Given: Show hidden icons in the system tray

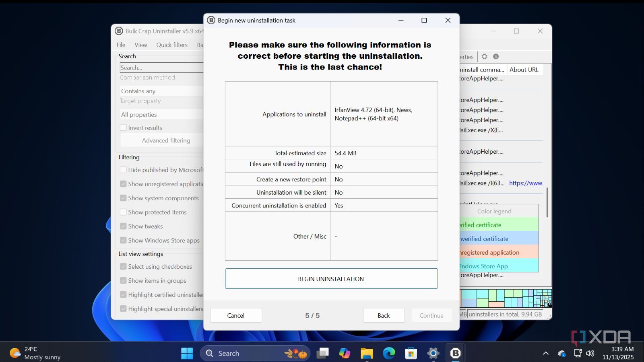Looking at the screenshot, I should click(546, 353).
